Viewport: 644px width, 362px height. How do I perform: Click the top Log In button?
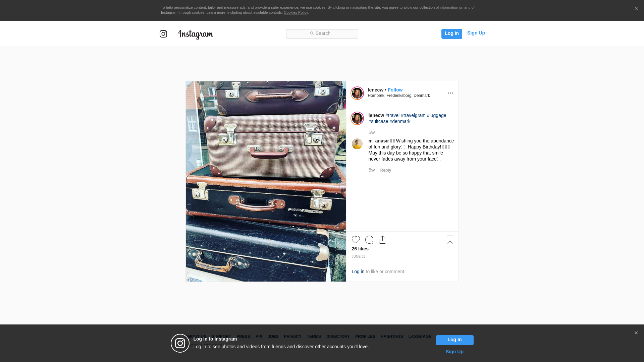(x=452, y=34)
